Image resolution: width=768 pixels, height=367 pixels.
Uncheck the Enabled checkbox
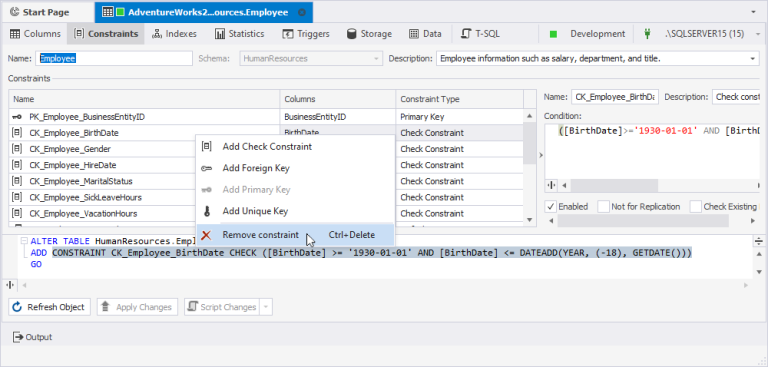(x=551, y=206)
